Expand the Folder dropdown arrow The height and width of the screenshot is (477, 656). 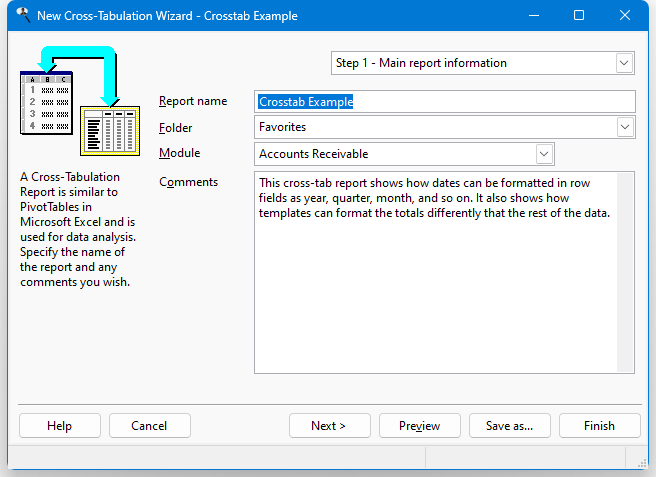coord(625,127)
